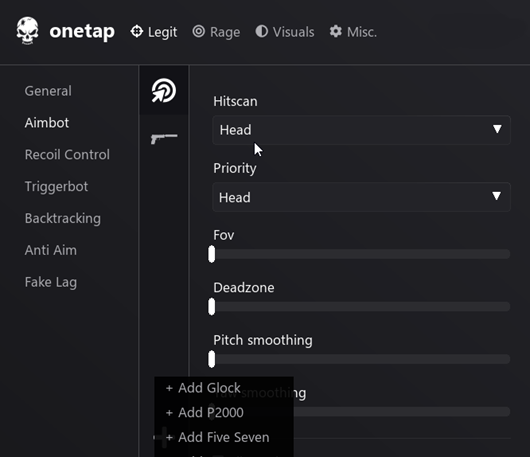The height and width of the screenshot is (457, 530).
Task: Go to the Backtracking section
Action: point(63,218)
